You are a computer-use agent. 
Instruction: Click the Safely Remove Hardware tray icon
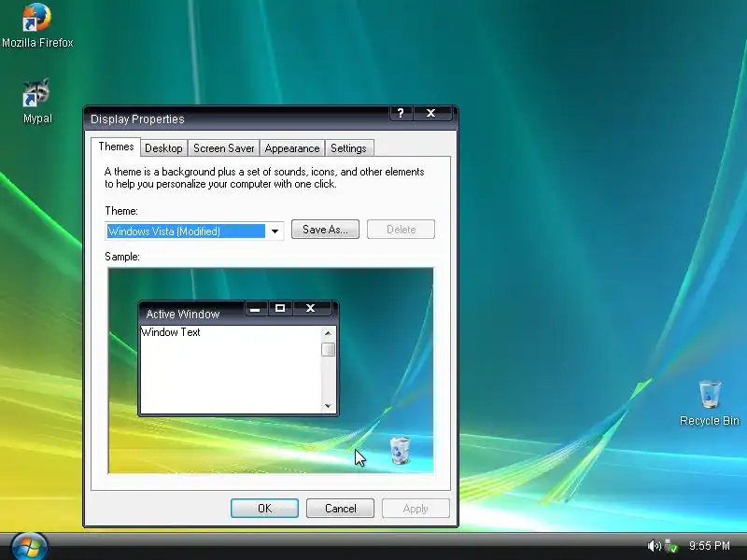pos(670,546)
